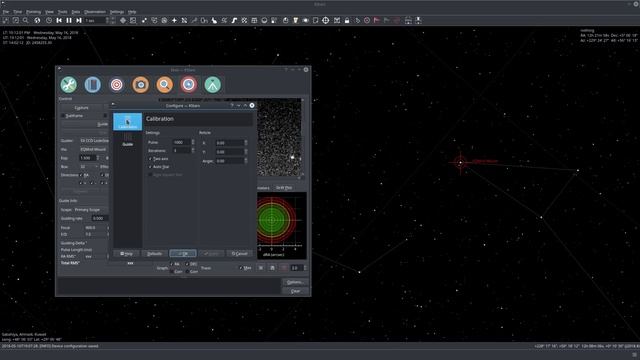640x360 pixels.
Task: Open the Pointing menu
Action: [33, 12]
